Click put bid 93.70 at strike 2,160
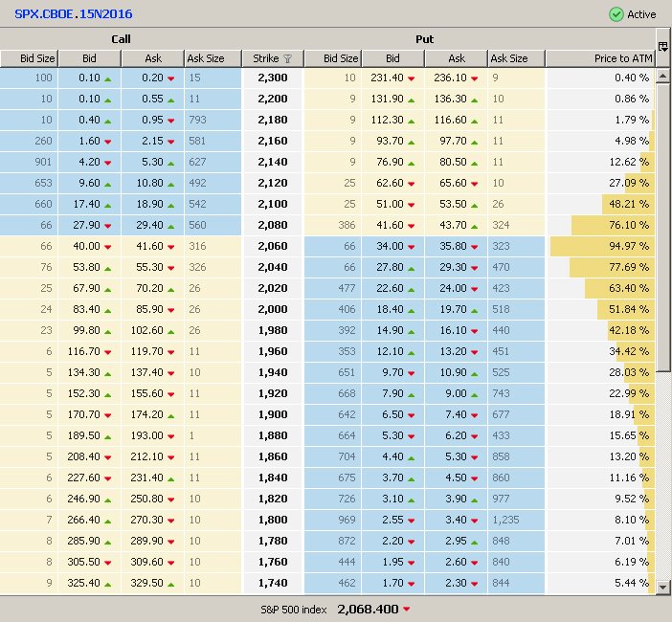This screenshot has height=622, width=672. coord(393,141)
